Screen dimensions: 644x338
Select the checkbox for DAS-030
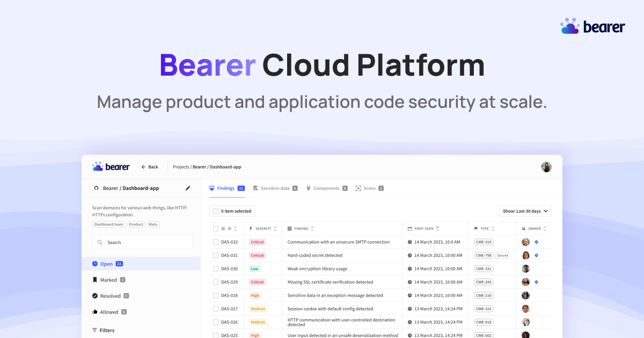tap(216, 269)
